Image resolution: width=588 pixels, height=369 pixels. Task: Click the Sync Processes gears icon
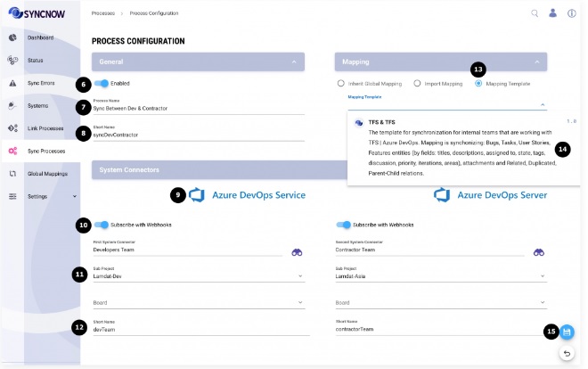click(12, 152)
